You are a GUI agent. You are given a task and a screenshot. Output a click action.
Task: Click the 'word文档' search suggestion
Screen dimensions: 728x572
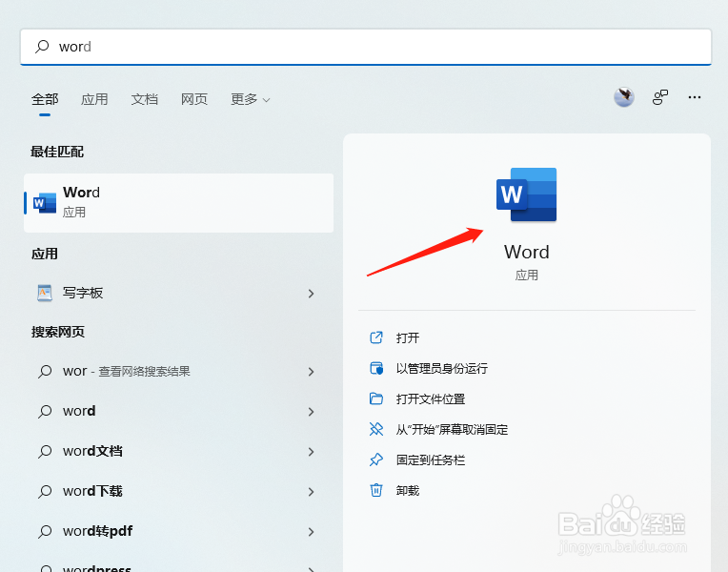tap(179, 451)
